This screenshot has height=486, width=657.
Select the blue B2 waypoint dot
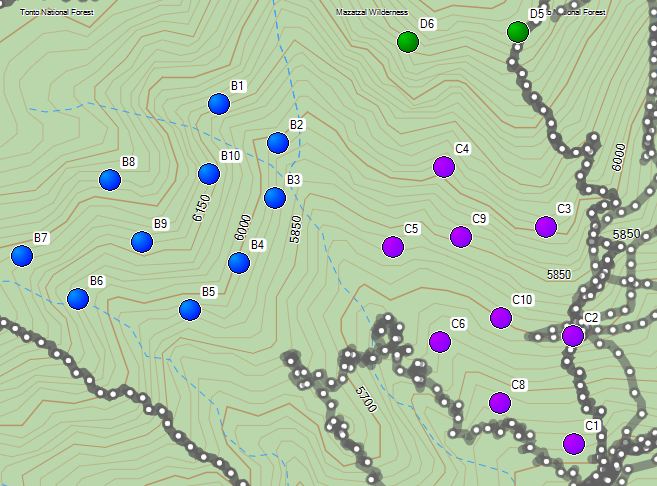[278, 143]
